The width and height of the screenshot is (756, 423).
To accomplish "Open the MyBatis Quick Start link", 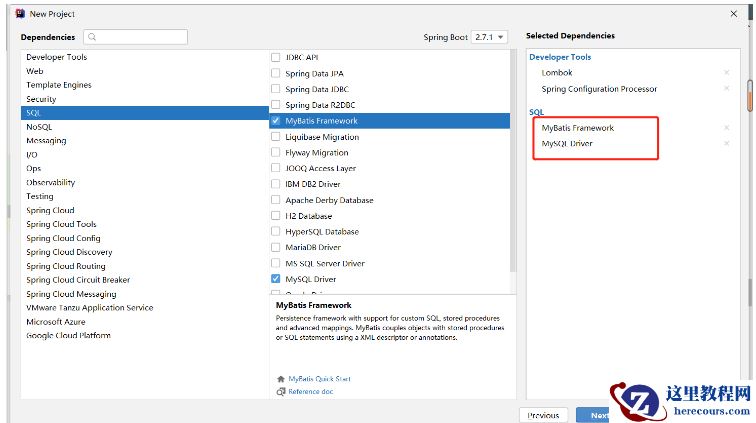I will pyautogui.click(x=319, y=379).
